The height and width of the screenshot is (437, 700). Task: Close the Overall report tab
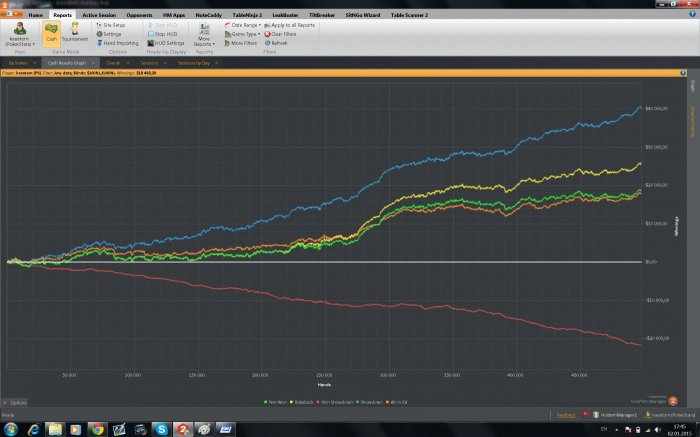128,63
